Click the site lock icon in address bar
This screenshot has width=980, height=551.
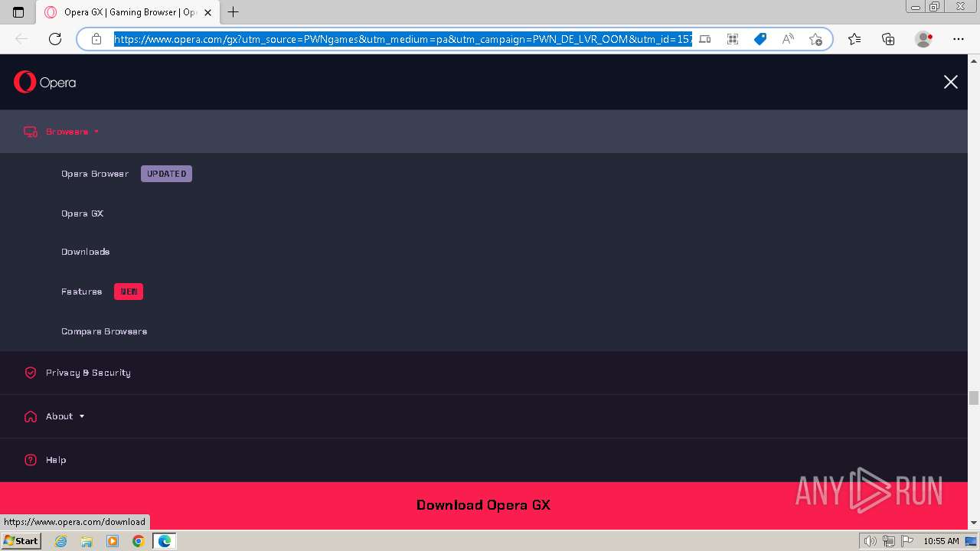coord(96,39)
